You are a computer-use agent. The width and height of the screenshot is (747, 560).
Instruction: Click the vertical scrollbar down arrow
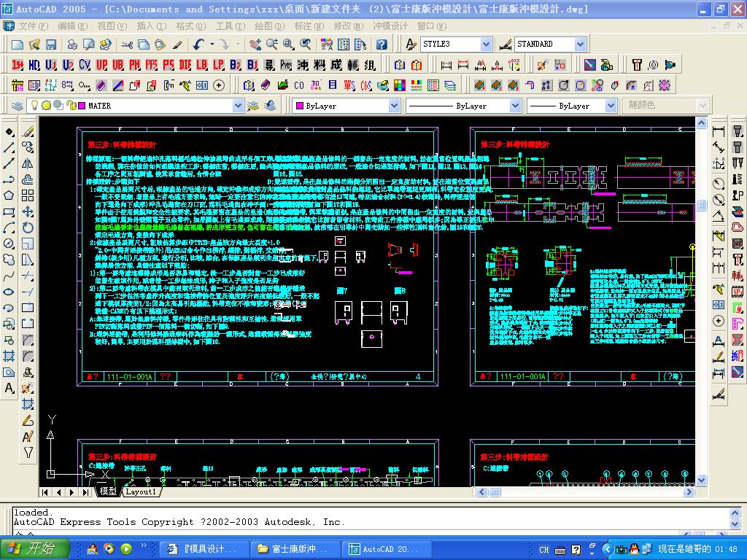coord(701,480)
